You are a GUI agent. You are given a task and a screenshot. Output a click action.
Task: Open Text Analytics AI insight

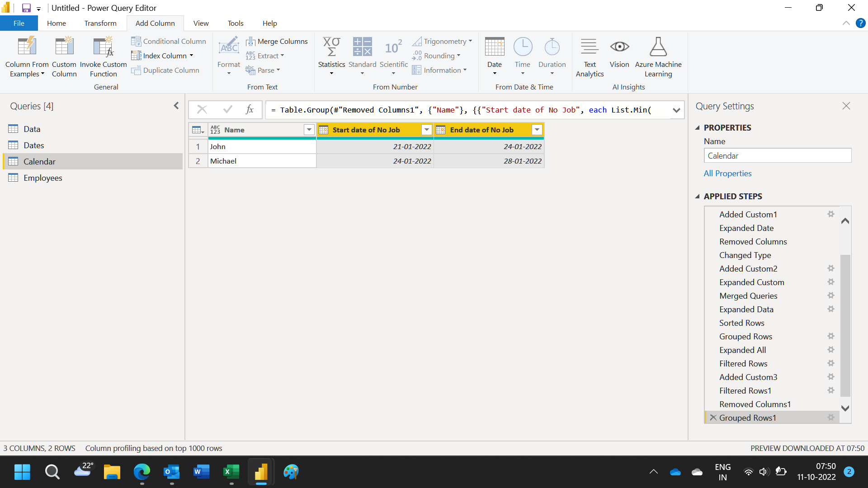point(590,56)
